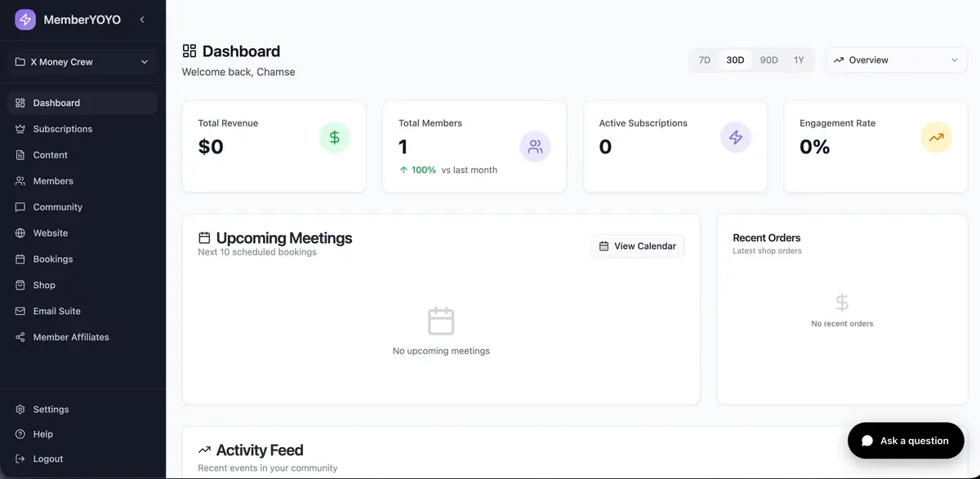Select the Subscriptions sidebar icon
Viewport: 980px width, 479px height.
[19, 128]
